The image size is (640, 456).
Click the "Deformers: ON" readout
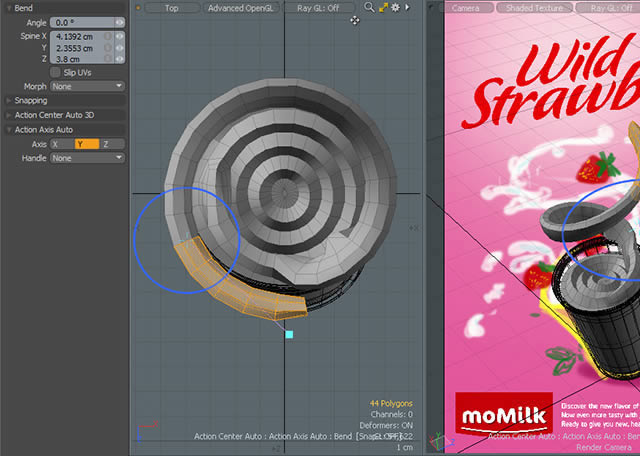pyautogui.click(x=386, y=425)
